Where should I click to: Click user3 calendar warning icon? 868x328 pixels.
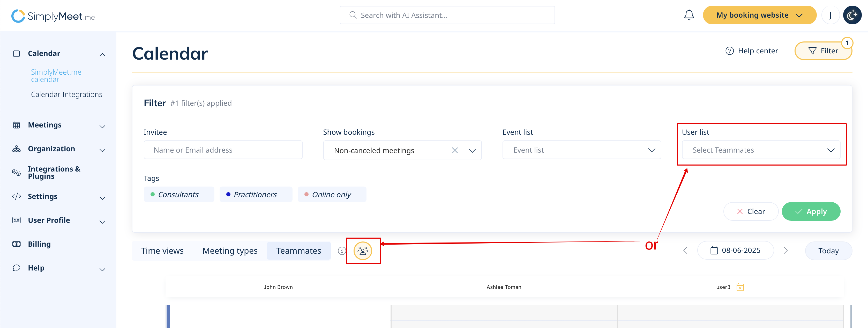740,287
